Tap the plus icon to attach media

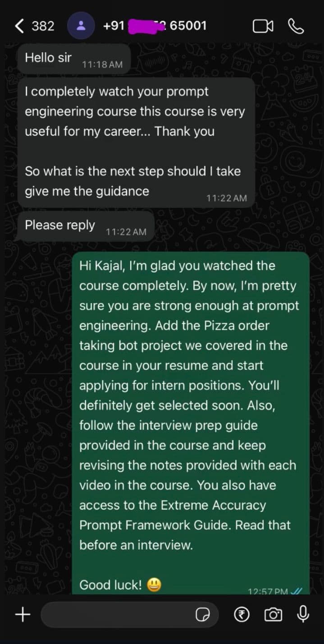click(22, 614)
